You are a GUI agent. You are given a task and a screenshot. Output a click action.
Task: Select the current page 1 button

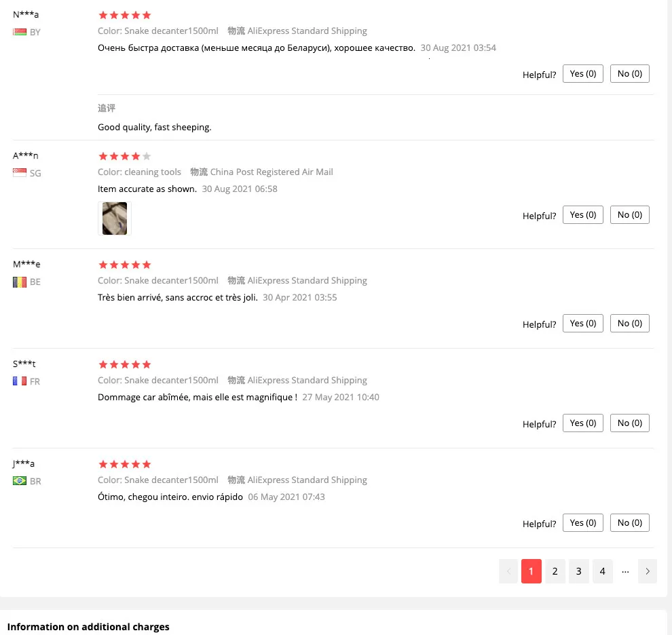click(x=531, y=571)
